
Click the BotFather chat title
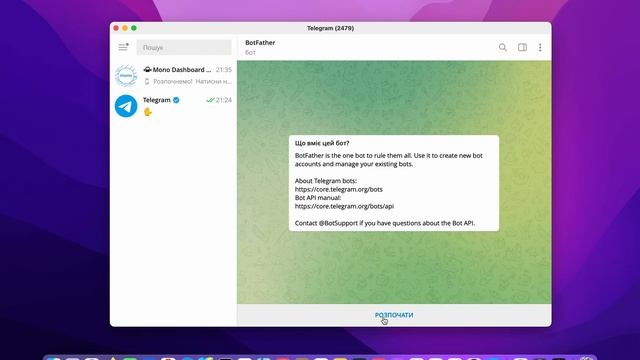[x=260, y=42]
